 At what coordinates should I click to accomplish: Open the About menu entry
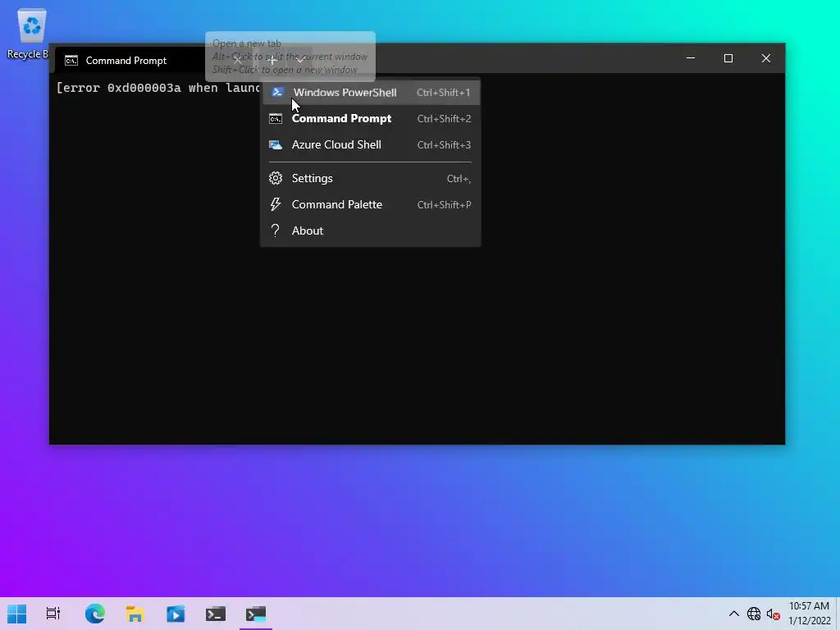371,231
